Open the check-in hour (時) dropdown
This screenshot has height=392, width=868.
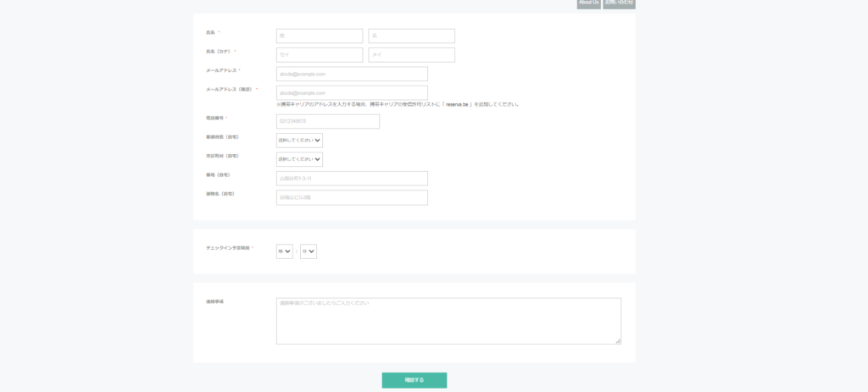284,251
